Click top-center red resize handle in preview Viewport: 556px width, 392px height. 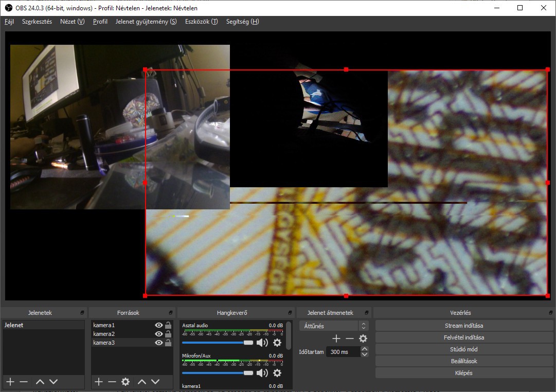point(346,69)
